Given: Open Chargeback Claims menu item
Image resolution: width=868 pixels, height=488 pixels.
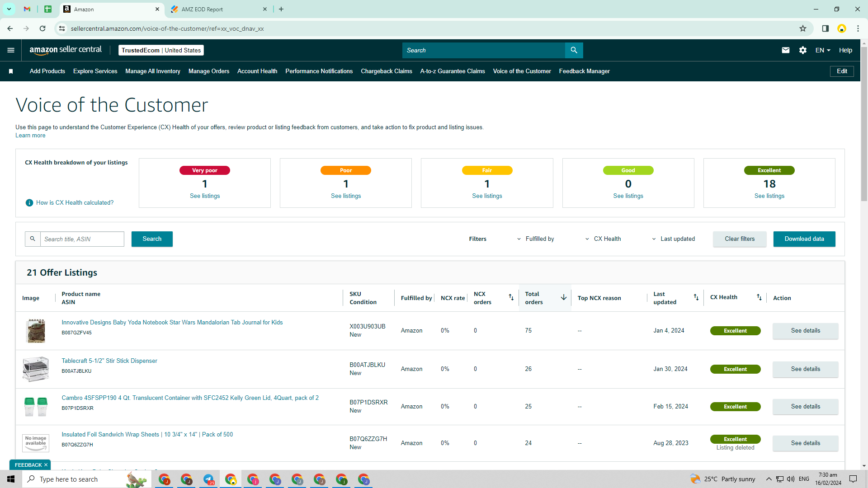Looking at the screenshot, I should (x=387, y=71).
